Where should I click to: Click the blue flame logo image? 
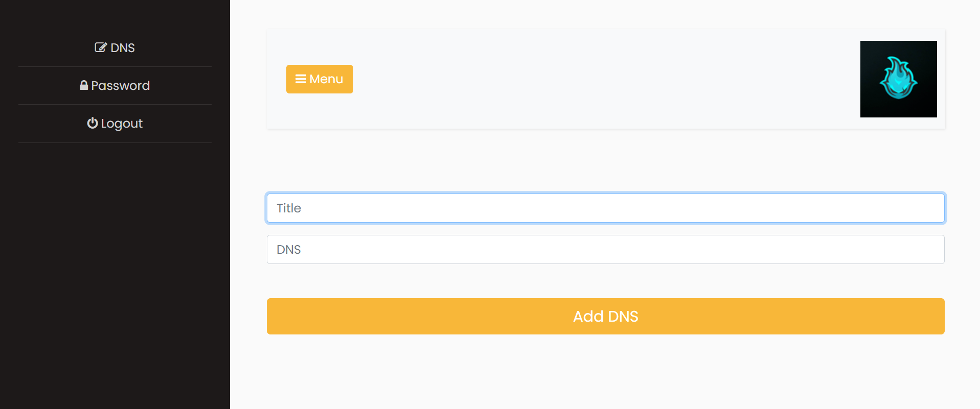898,78
